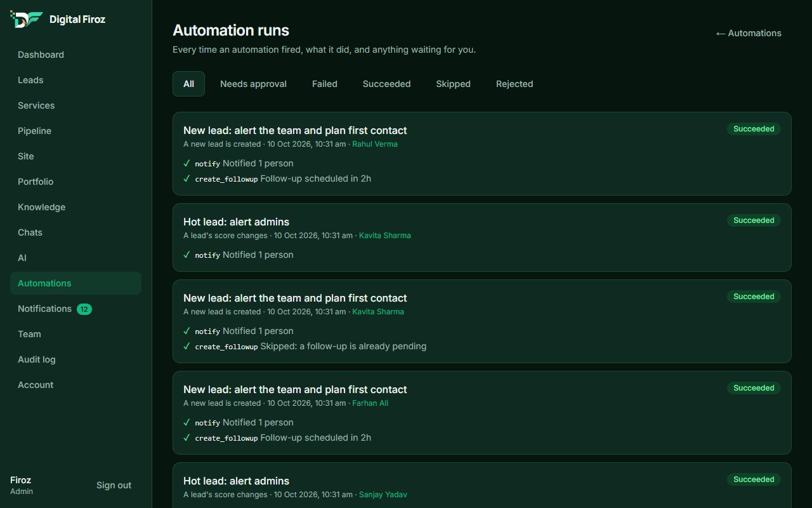The width and height of the screenshot is (812, 508).
Task: Click Succeeded badge on Farhan Ali run
Action: coord(754,388)
